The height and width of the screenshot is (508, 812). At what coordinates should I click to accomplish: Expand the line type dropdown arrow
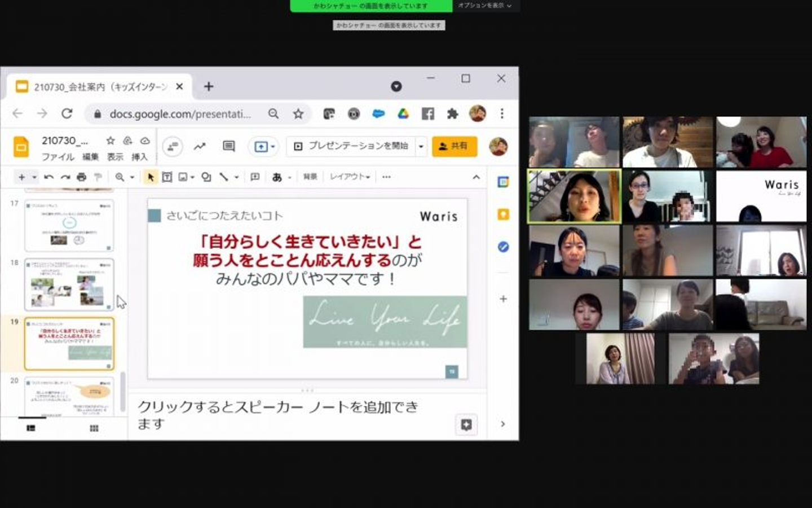[237, 177]
